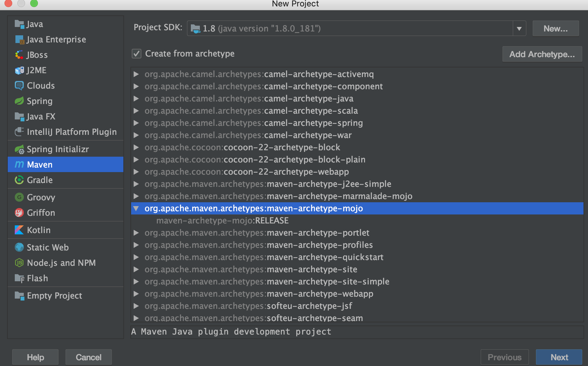
Task: Select maven-archetype-j2ee-simple row
Action: point(357,184)
